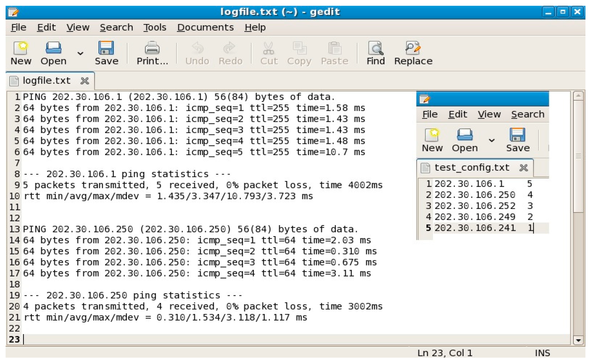
Task: Click the Copy toolbar icon
Action: 300,48
